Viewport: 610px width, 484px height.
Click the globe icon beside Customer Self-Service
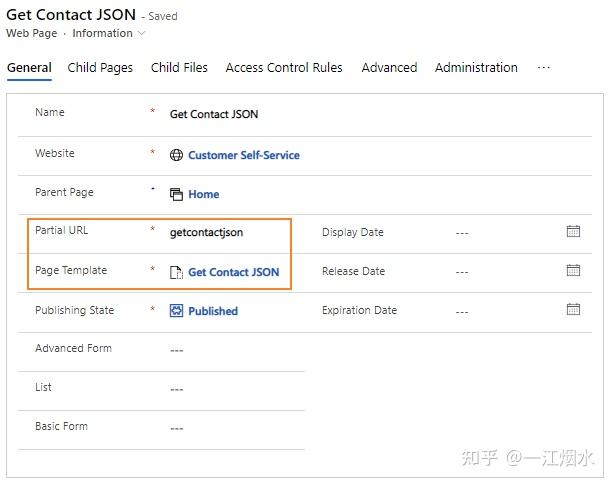(x=176, y=155)
